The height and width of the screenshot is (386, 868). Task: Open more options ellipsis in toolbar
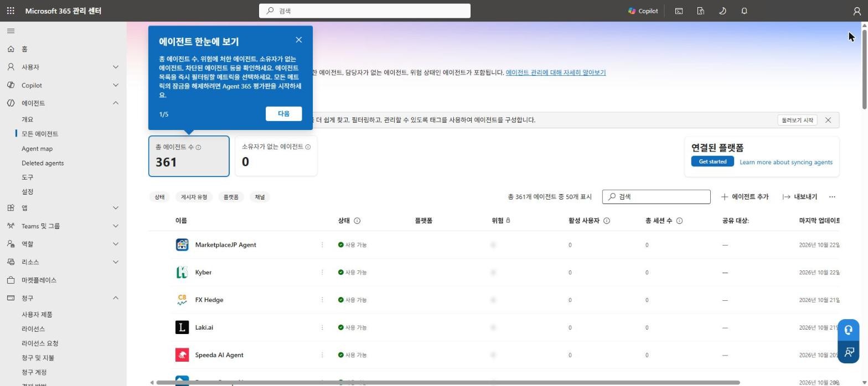point(832,197)
